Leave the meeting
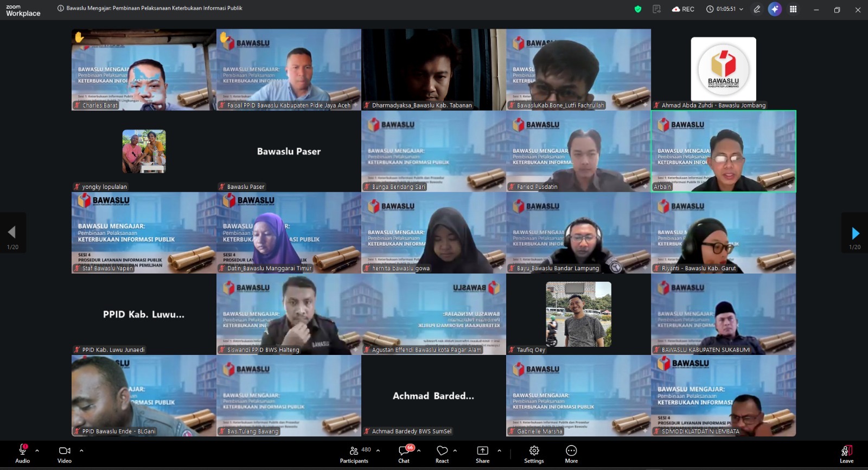 click(847, 454)
